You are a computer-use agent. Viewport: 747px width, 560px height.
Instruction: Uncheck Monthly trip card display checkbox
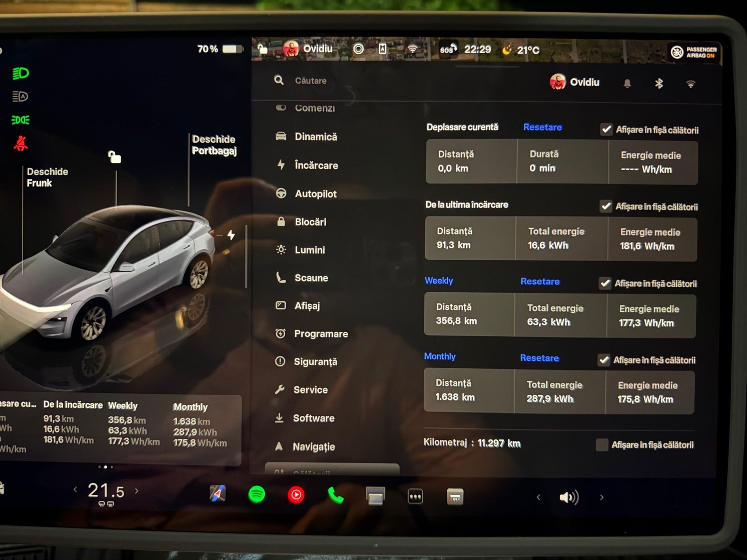[604, 360]
